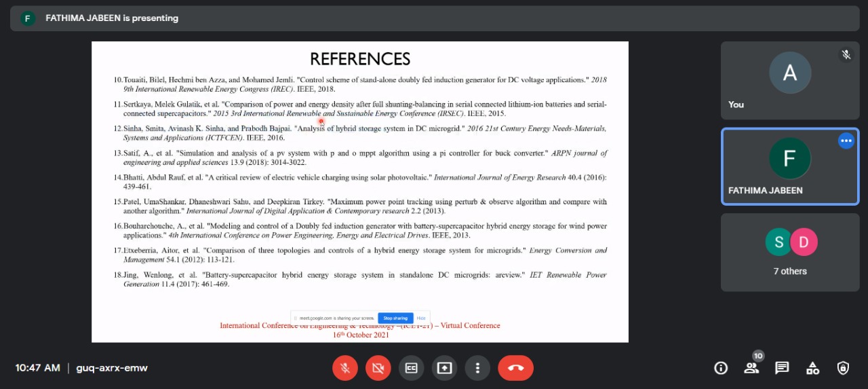Open the '7 others' participants tile
868x389 pixels.
[x=790, y=253]
